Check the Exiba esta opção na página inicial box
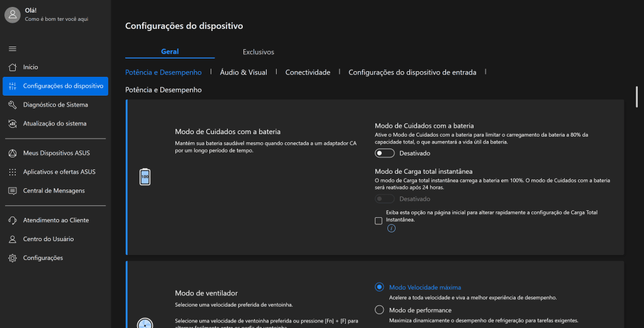 379,220
